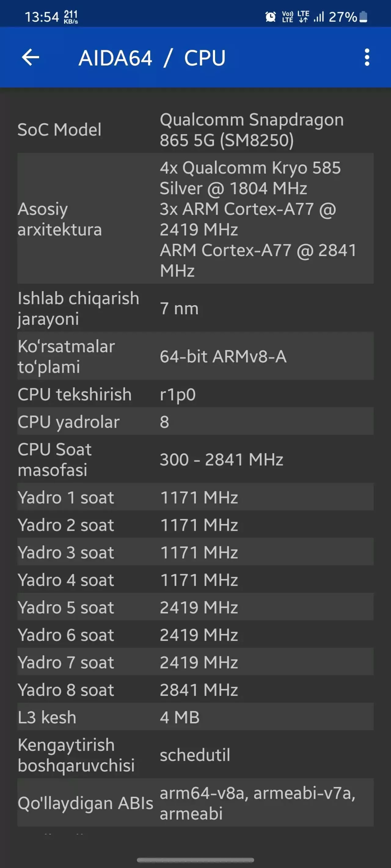Screen dimensions: 391x868
Task: Tap the AIDA64 / CPU title
Action: point(152,58)
